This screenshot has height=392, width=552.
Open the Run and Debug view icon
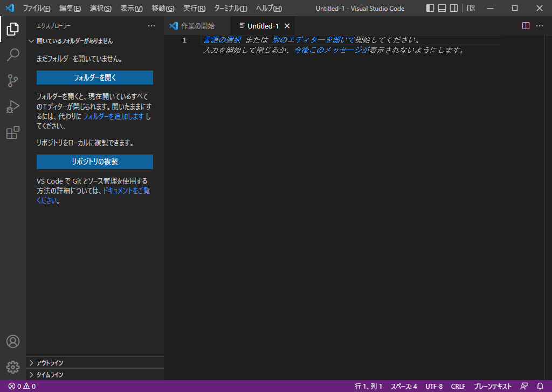pyautogui.click(x=13, y=107)
